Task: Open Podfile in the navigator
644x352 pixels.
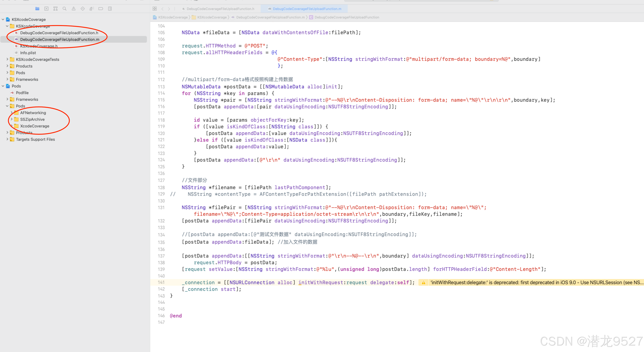Action: coord(22,93)
